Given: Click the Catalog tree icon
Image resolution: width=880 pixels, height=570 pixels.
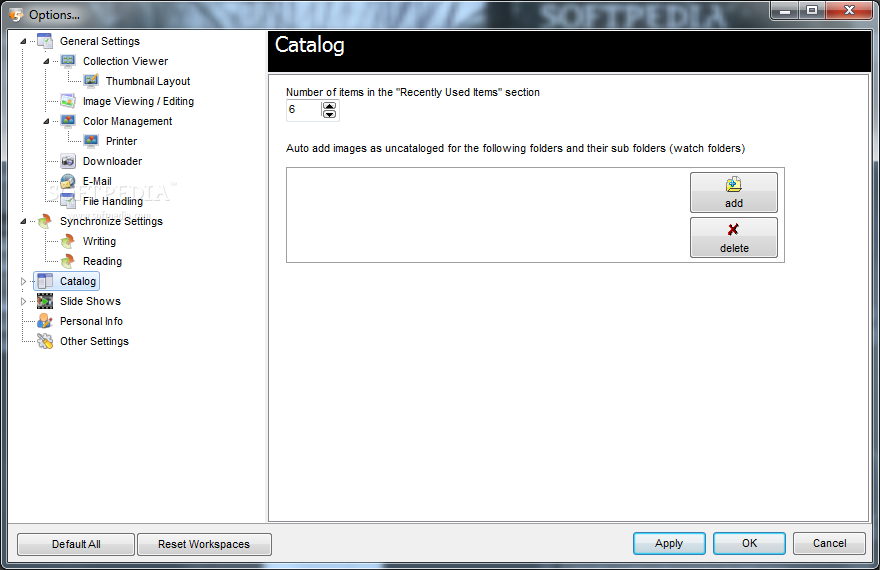Looking at the screenshot, I should tap(45, 281).
